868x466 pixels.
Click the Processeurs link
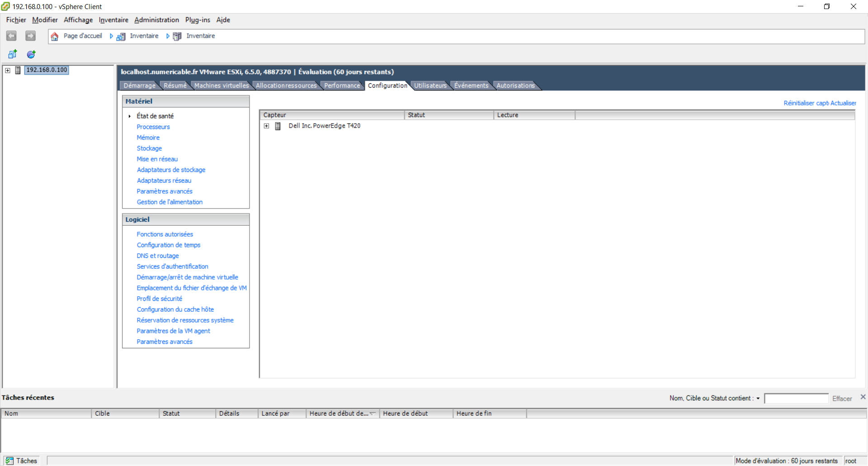[153, 127]
